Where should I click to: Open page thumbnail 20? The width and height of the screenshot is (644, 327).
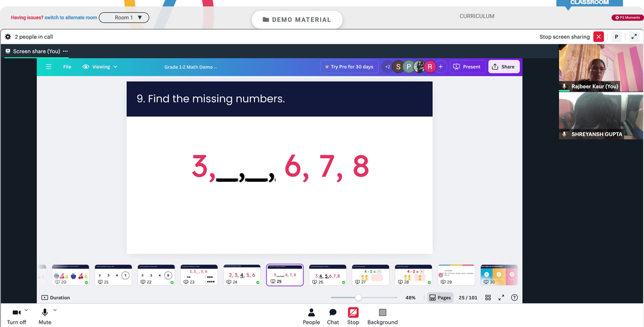[70, 275]
